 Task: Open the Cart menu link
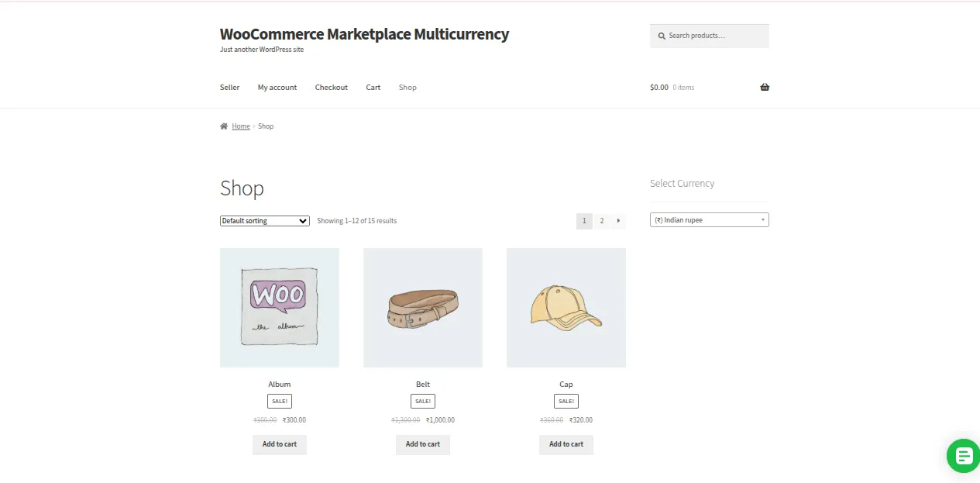point(373,88)
